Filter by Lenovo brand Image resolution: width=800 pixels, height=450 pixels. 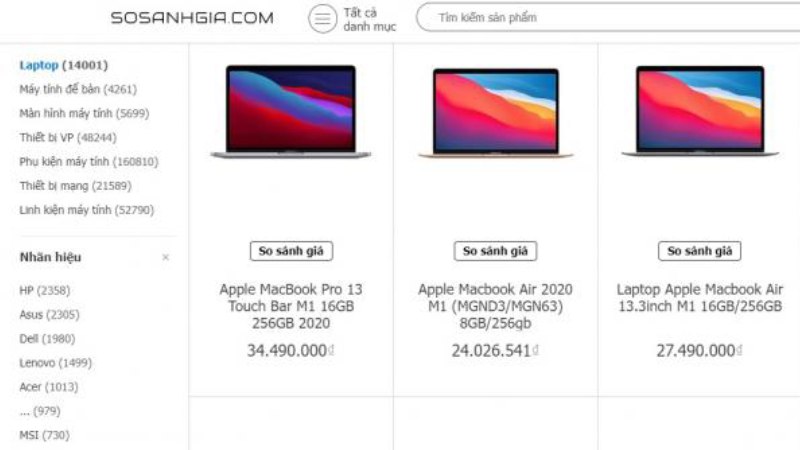pyautogui.click(x=56, y=363)
